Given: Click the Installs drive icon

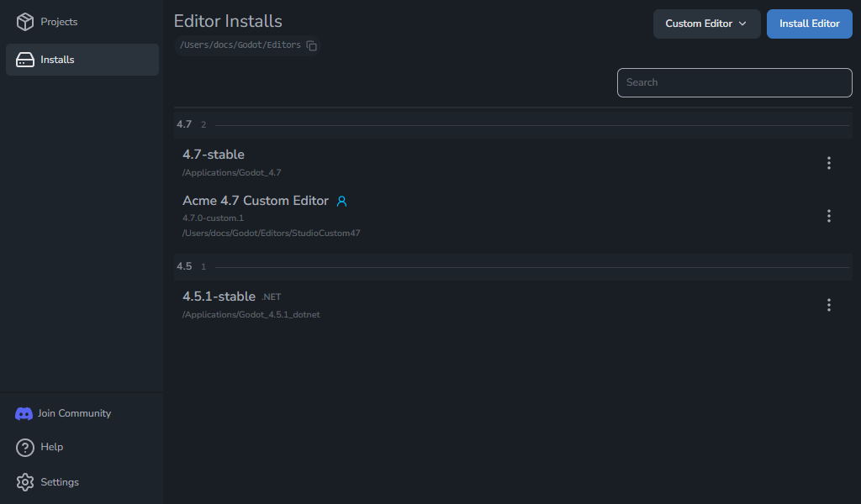Looking at the screenshot, I should coord(24,60).
